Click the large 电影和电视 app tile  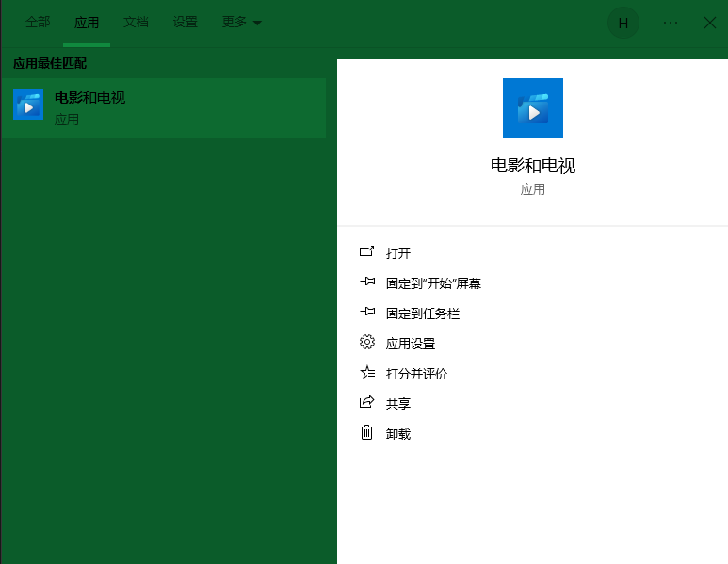pos(532,108)
